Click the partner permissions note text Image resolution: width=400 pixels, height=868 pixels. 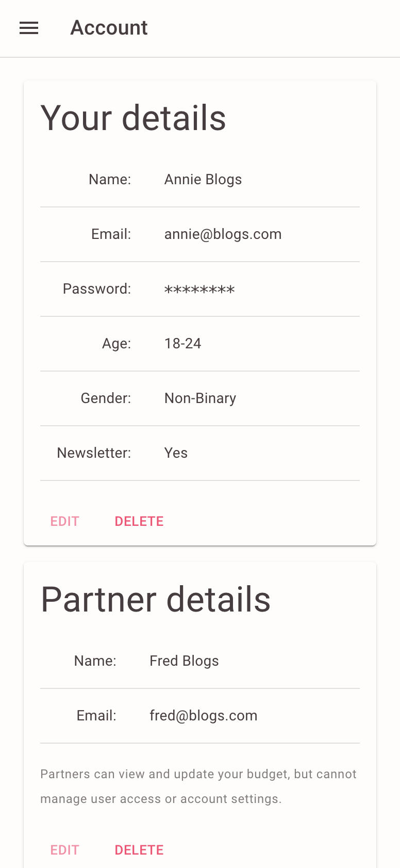coord(198,786)
